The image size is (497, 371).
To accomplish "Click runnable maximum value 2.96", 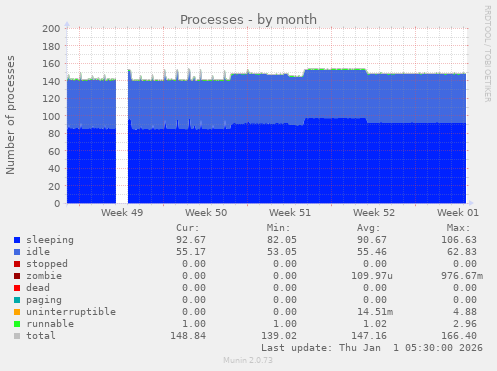I will tap(465, 324).
